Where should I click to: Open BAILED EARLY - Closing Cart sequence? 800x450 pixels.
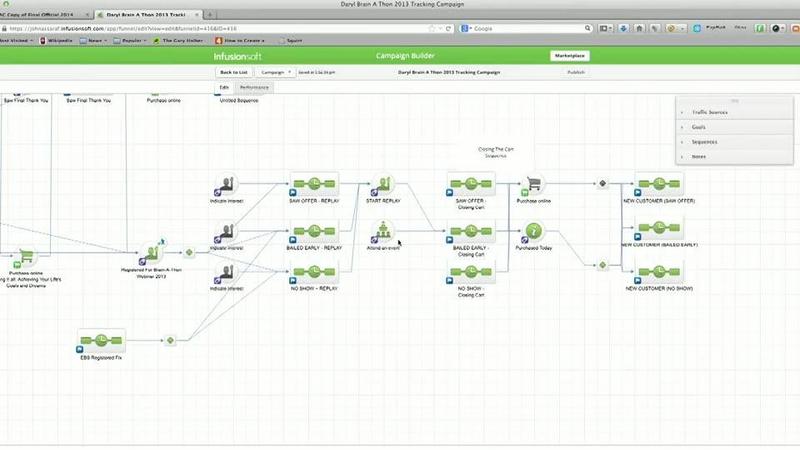pos(471,231)
